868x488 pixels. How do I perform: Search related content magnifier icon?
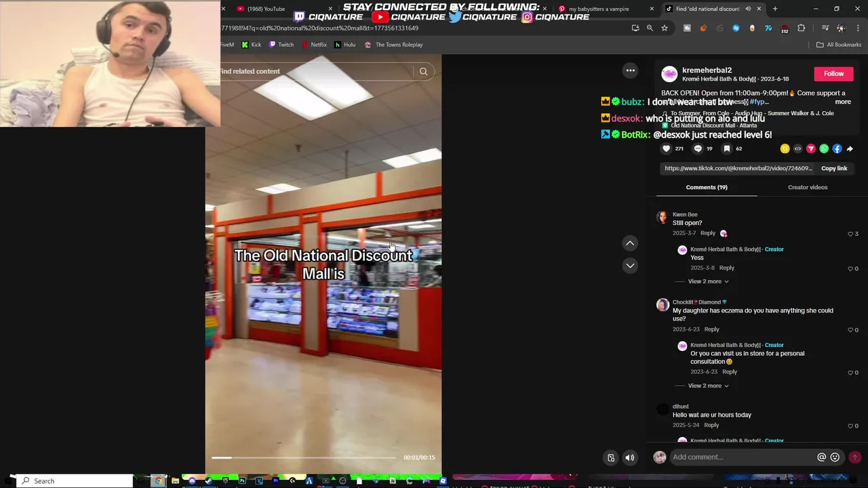coord(423,71)
